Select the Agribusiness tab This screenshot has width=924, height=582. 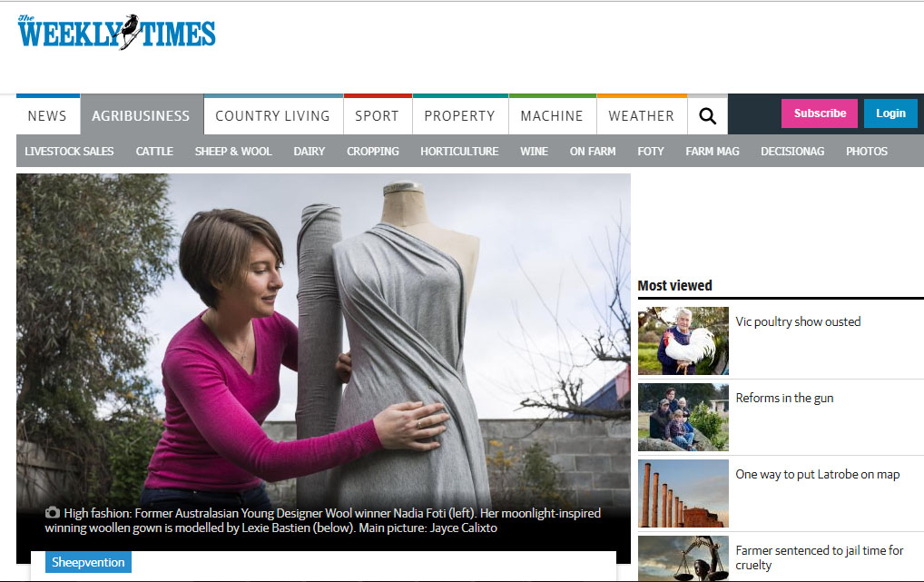pyautogui.click(x=142, y=115)
